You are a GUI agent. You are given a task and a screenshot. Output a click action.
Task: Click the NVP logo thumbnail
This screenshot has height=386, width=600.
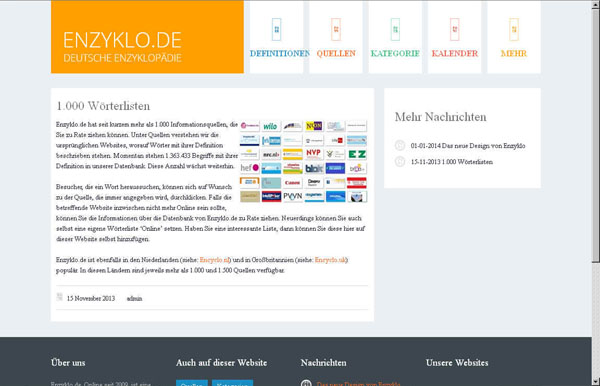tap(313, 154)
